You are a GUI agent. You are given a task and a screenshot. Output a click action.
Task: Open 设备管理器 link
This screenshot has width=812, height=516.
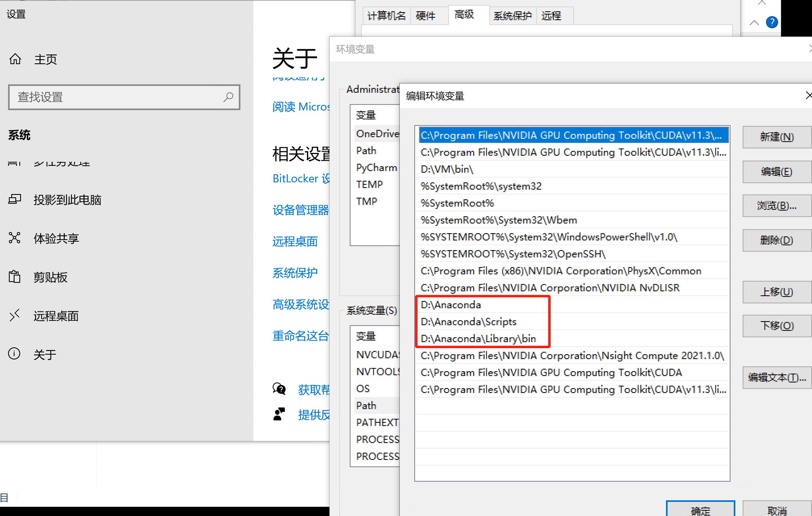click(x=301, y=210)
